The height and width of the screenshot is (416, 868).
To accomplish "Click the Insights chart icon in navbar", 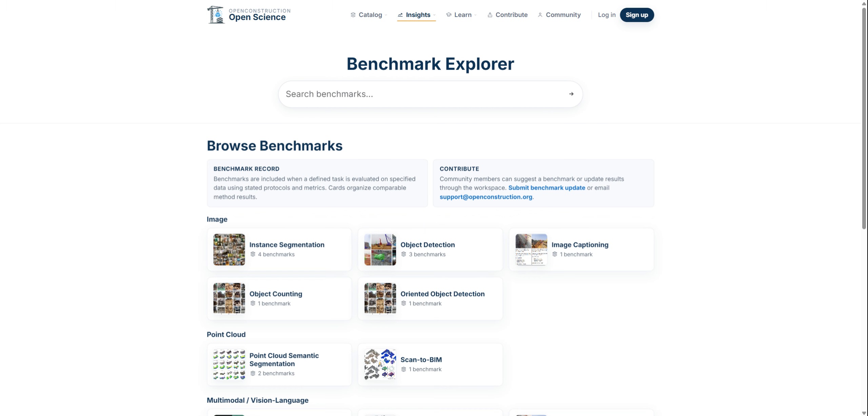I will (400, 15).
